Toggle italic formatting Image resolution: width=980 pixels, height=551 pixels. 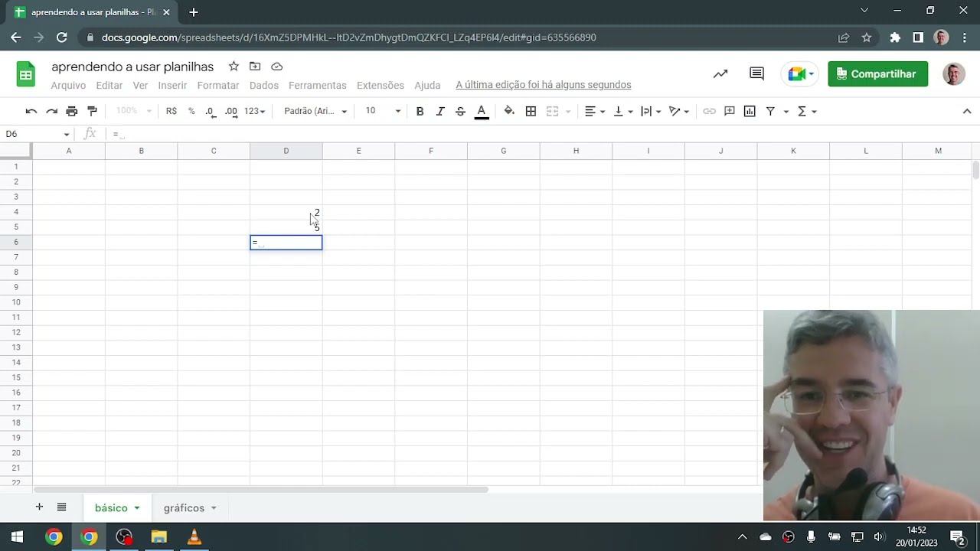440,111
